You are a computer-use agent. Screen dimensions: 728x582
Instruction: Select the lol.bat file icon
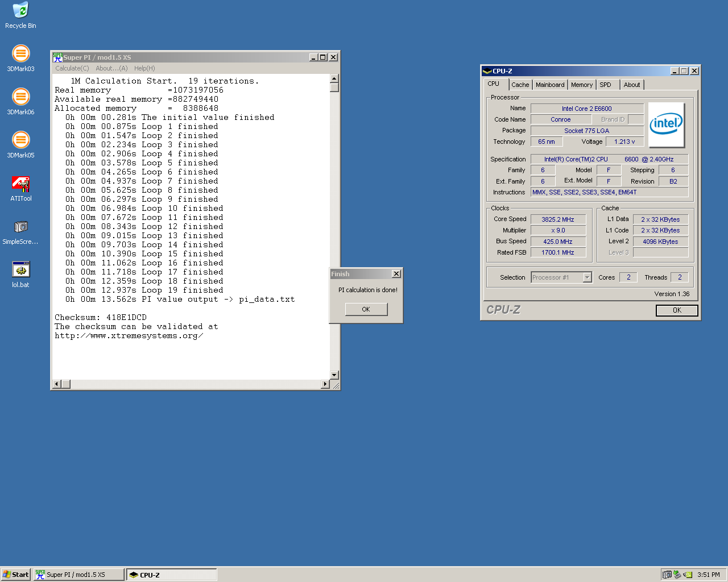click(20, 270)
